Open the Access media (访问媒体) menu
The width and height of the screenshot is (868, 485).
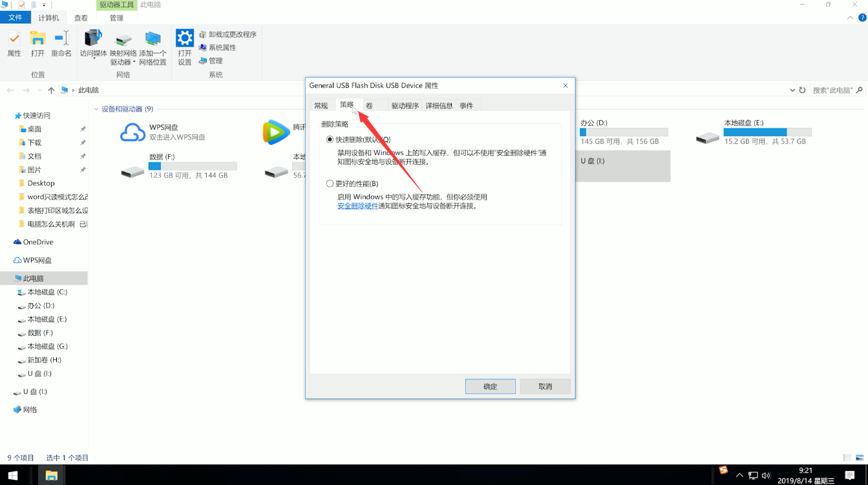click(x=94, y=44)
